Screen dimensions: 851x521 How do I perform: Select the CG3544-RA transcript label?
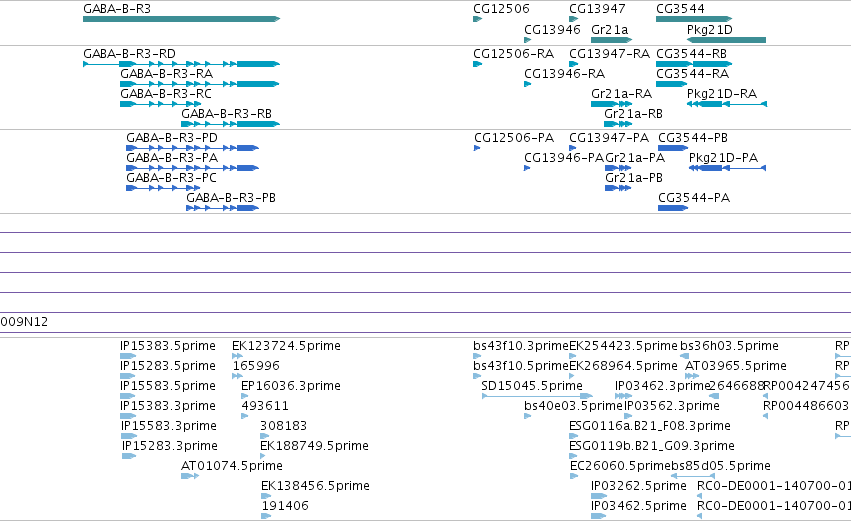693,74
